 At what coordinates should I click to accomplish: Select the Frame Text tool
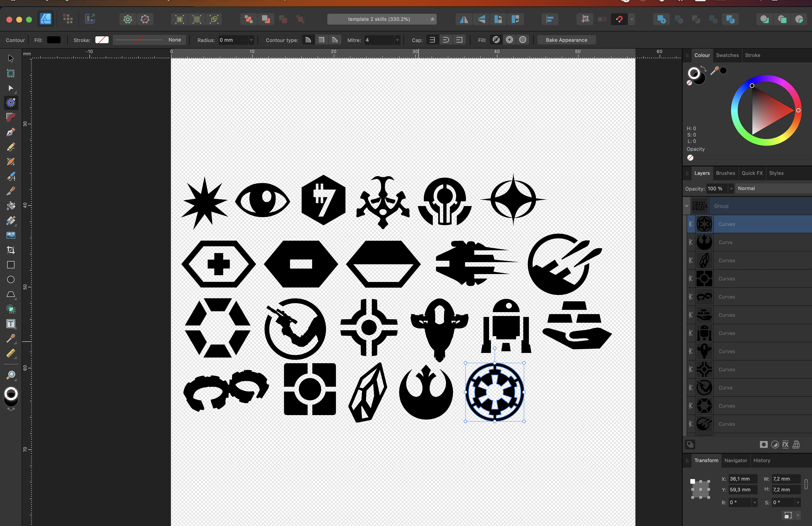pyautogui.click(x=11, y=324)
